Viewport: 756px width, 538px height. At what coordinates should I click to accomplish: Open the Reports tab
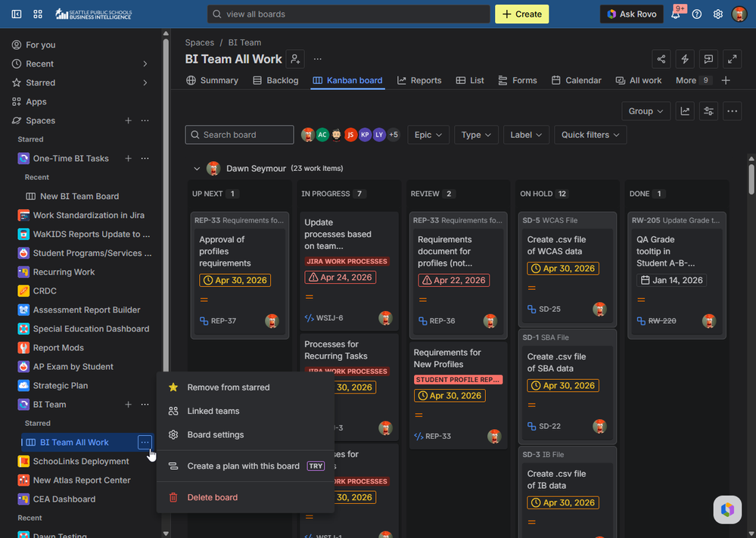coord(419,80)
